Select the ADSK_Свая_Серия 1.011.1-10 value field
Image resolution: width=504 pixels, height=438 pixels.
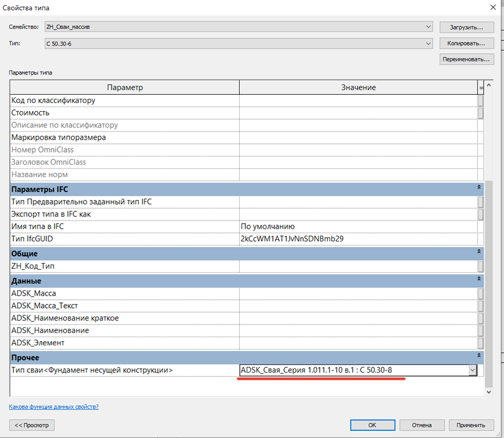[354, 370]
